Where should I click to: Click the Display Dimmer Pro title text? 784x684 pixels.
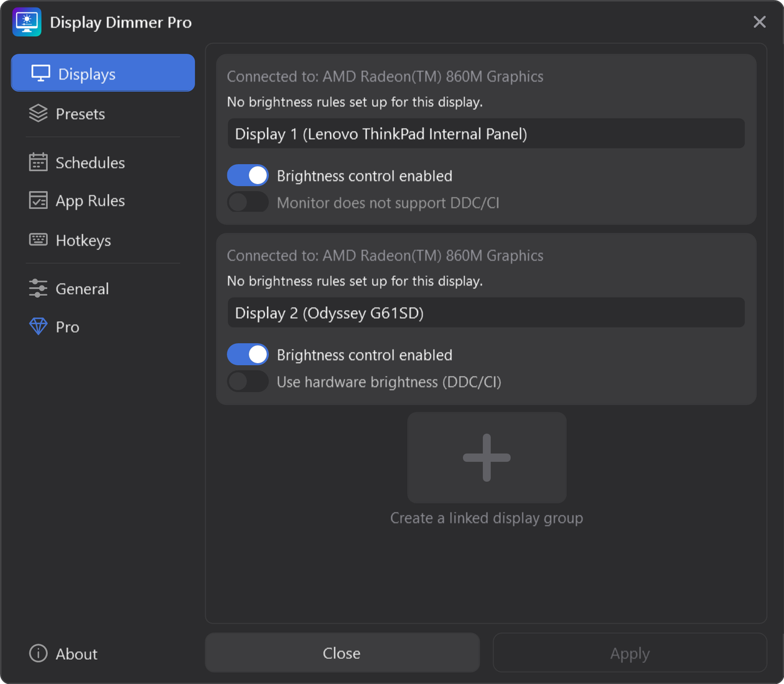(121, 22)
